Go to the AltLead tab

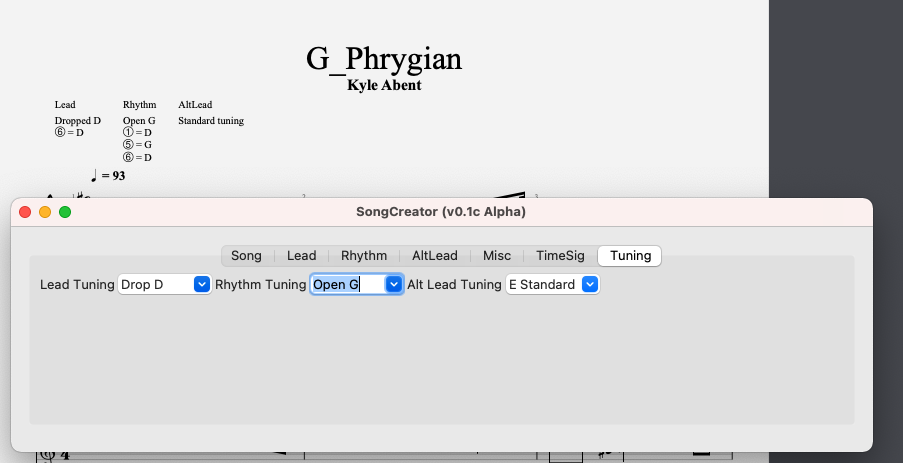(434, 256)
